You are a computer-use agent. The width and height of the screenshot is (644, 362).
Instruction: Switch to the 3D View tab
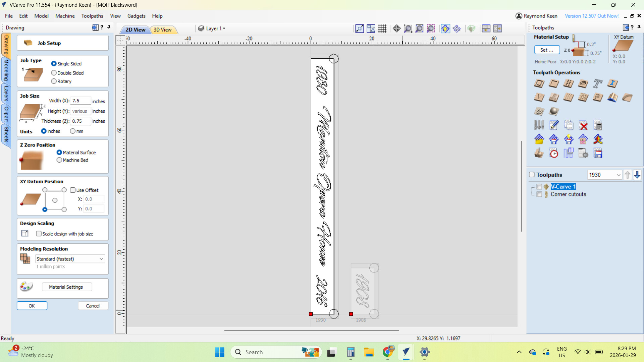point(162,29)
